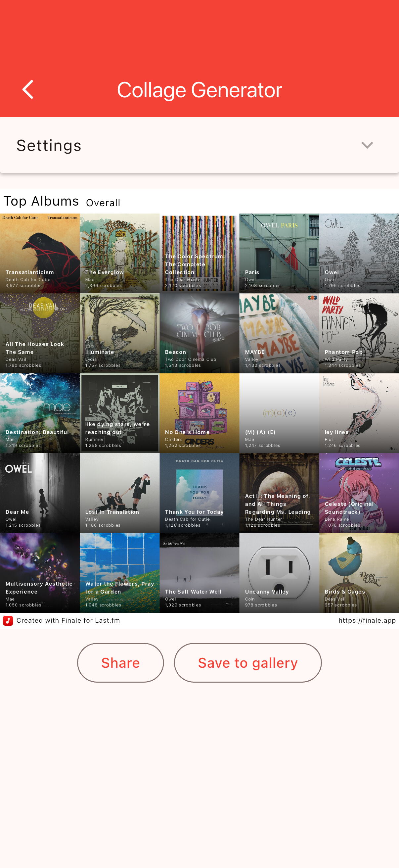Tap the Finale app logo icon

(x=8, y=620)
